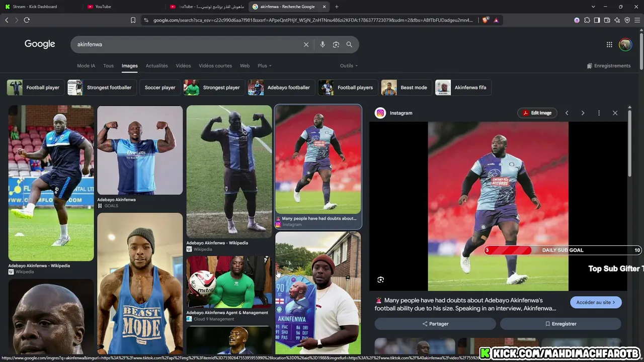
Task: Filter by Soccer player chip
Action: 160,87
